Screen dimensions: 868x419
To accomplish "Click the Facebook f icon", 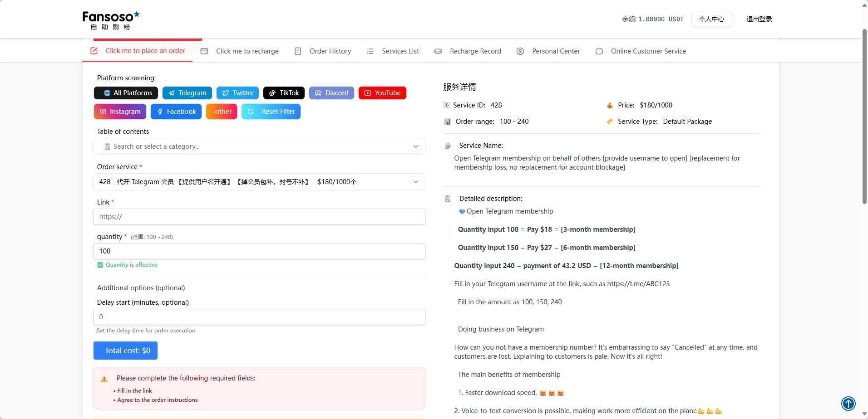I will (160, 112).
